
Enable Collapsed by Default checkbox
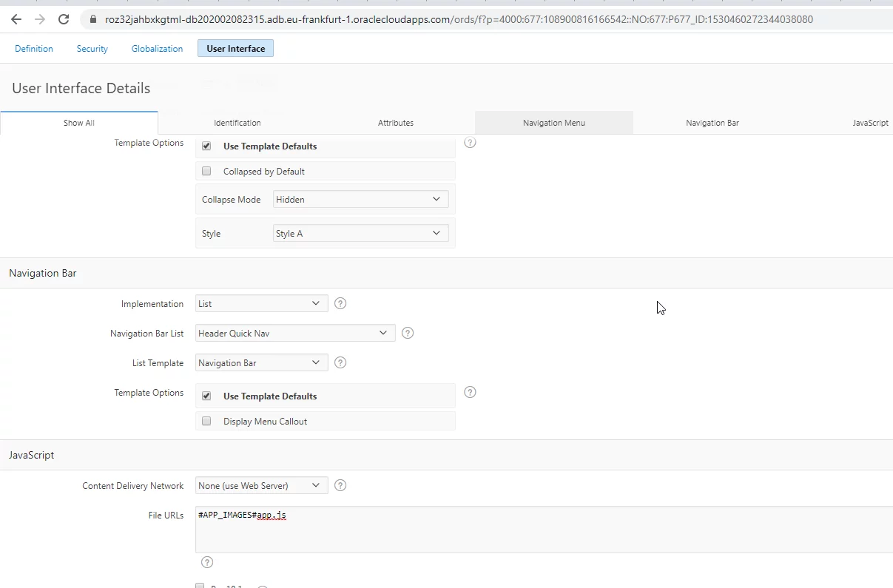[206, 172]
